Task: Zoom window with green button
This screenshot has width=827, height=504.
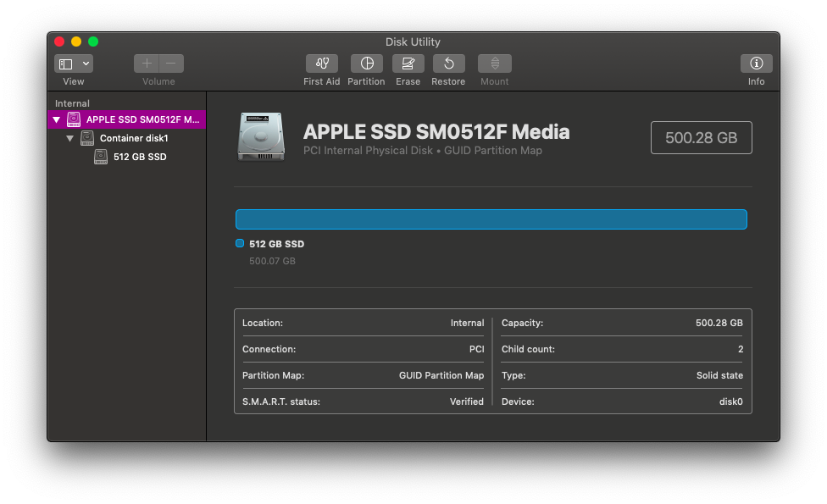Action: coord(93,42)
